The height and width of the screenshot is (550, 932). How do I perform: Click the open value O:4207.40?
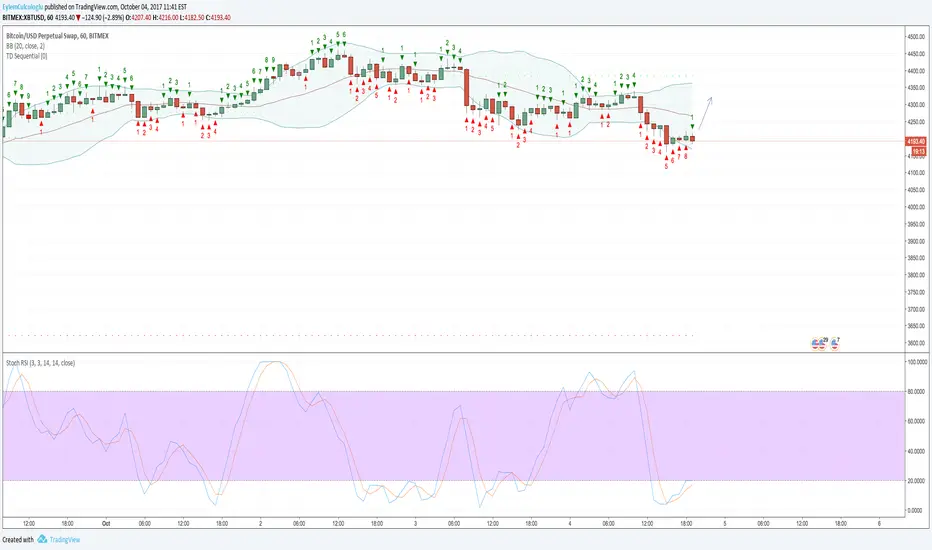138,18
